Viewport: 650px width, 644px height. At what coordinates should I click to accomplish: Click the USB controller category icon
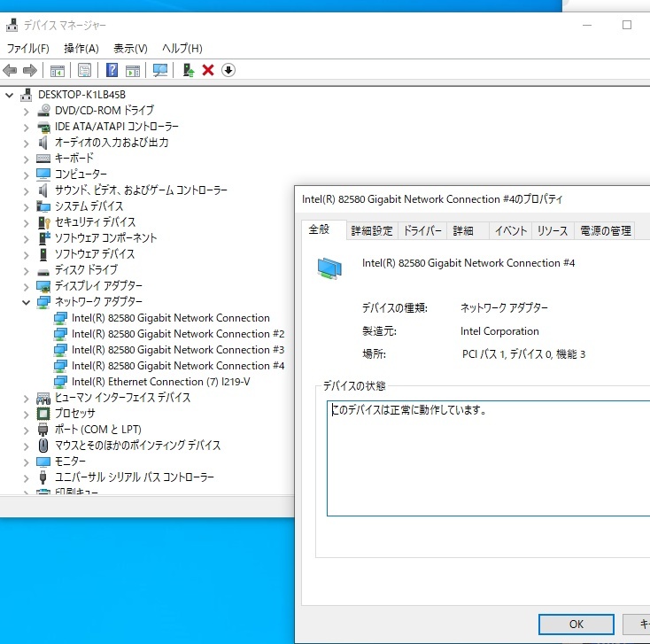pos(43,477)
